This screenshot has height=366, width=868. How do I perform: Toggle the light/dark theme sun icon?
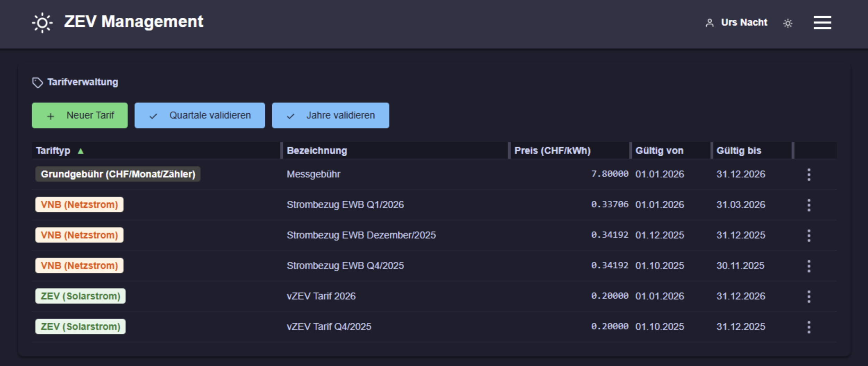click(x=788, y=23)
